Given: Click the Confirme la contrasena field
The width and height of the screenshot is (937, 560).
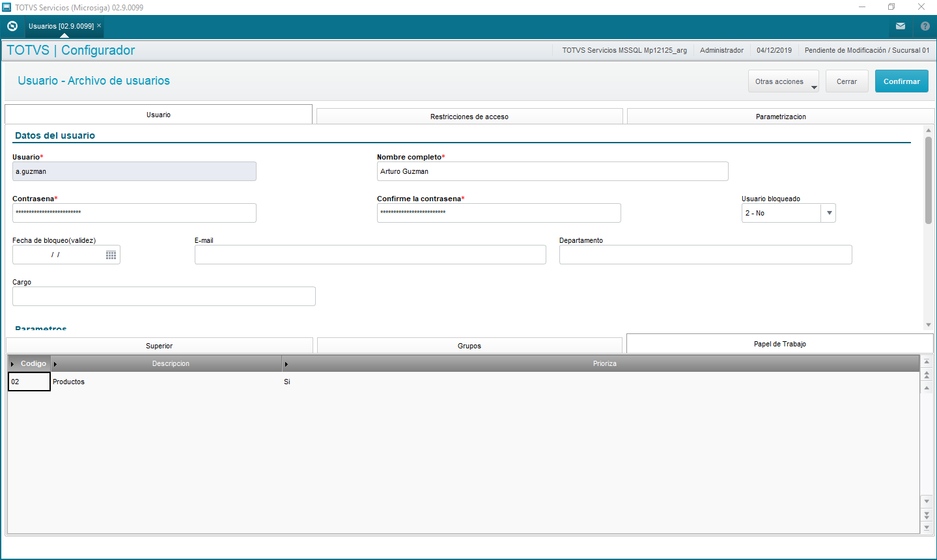Looking at the screenshot, I should 499,213.
